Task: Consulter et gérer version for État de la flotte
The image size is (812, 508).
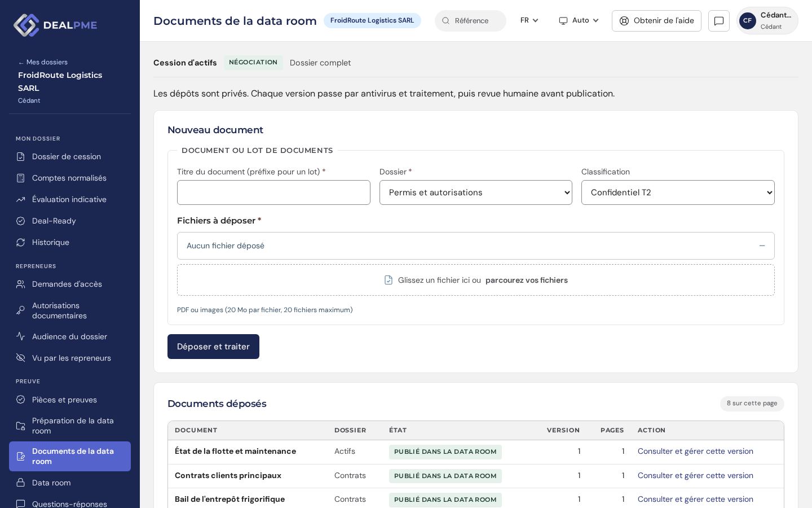Action: [695, 451]
